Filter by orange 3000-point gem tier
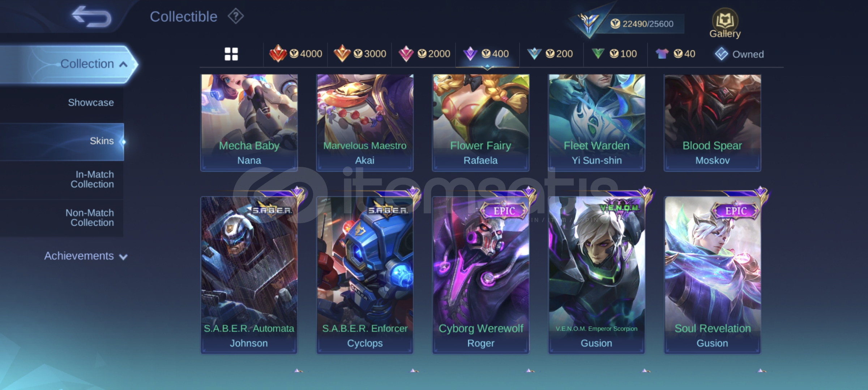The height and width of the screenshot is (390, 868). point(360,54)
